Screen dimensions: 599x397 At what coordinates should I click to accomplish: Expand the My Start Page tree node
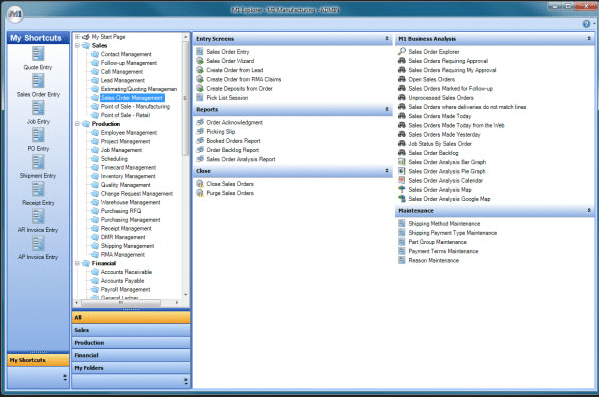click(x=77, y=37)
